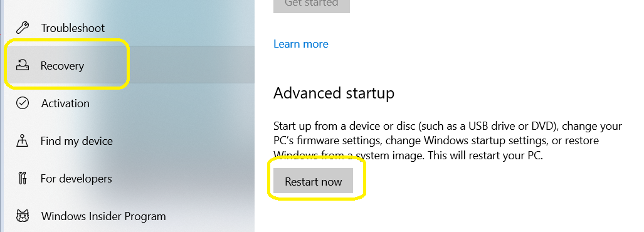Image resolution: width=644 pixels, height=232 pixels.
Task: Click the Advanced startup heading
Action: pyautogui.click(x=334, y=93)
